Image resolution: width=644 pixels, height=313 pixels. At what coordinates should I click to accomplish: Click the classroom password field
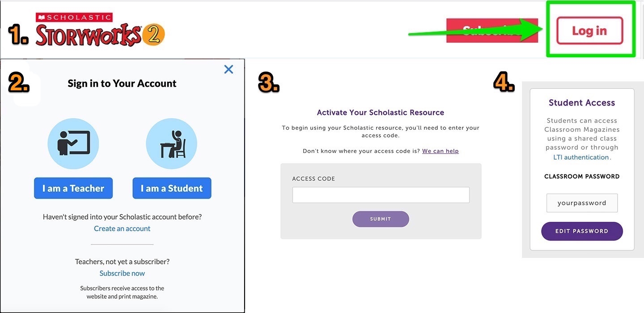click(x=582, y=203)
